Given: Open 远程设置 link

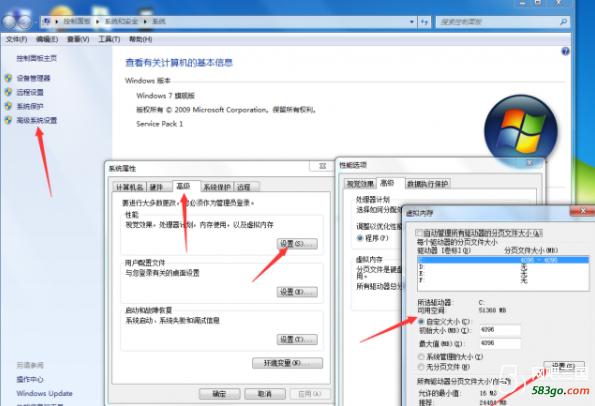Looking at the screenshot, I should click(x=30, y=92).
